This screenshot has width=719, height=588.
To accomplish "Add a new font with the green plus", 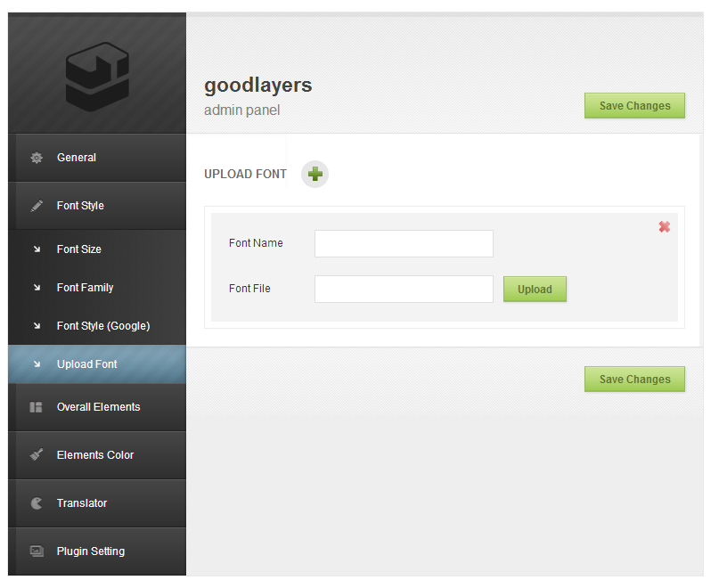I will pos(315,175).
